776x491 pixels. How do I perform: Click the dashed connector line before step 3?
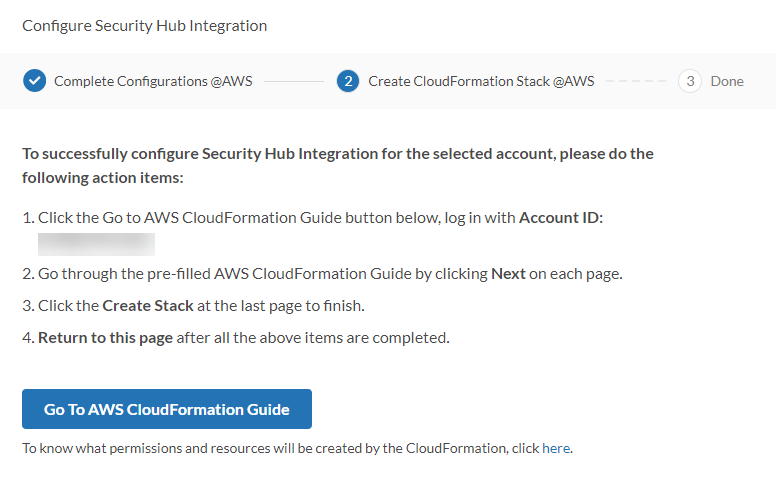(x=635, y=81)
